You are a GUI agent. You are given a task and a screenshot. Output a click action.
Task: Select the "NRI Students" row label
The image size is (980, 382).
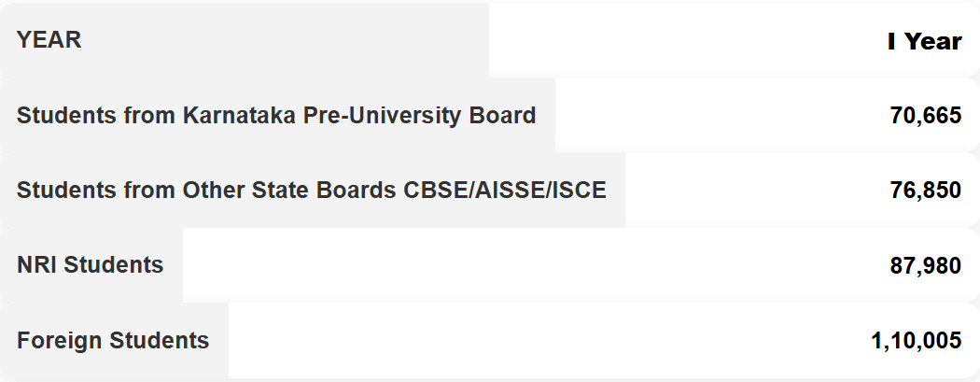[x=91, y=265]
